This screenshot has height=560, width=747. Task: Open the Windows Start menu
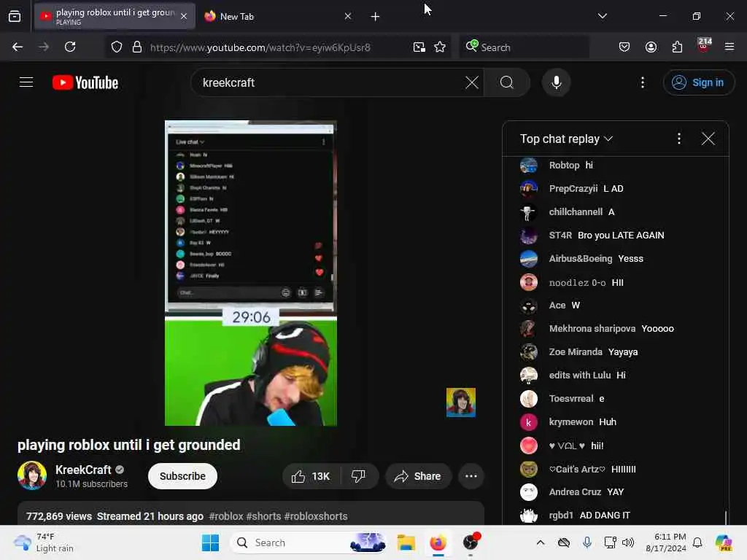click(x=210, y=542)
